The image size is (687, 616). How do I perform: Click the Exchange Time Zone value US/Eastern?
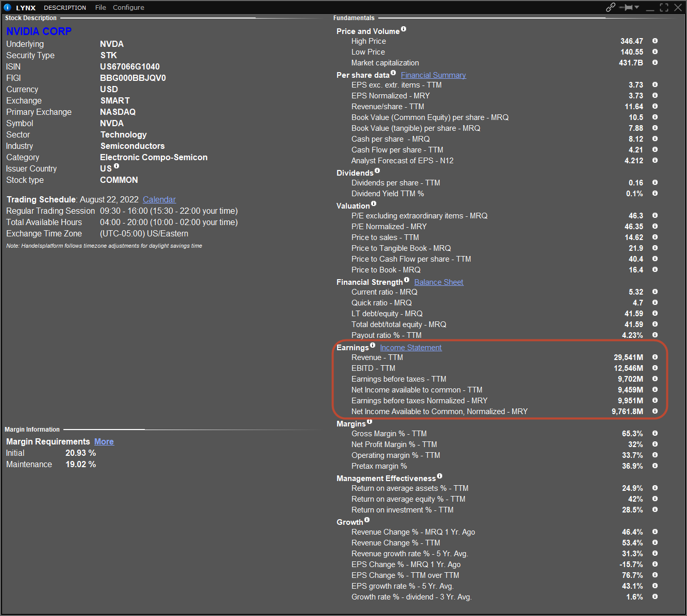coord(144,233)
